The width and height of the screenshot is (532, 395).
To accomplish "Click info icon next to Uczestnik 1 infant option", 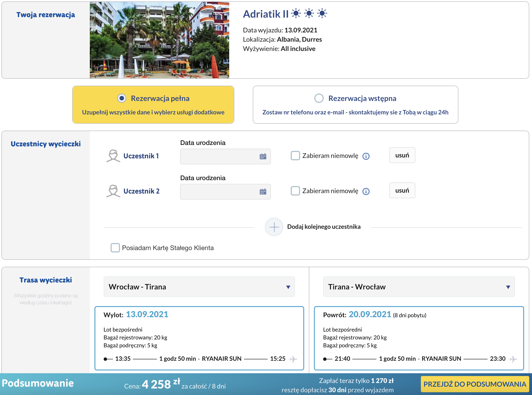I will pyautogui.click(x=366, y=156).
